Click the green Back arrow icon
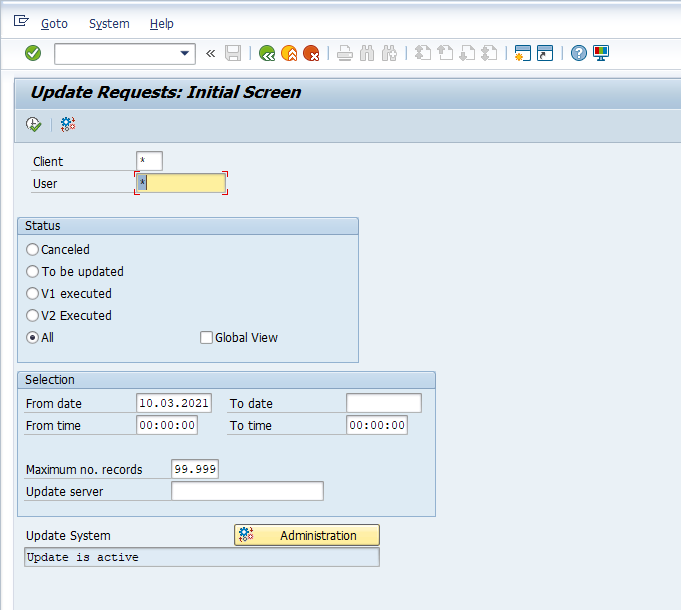This screenshot has height=610, width=681. (x=267, y=53)
